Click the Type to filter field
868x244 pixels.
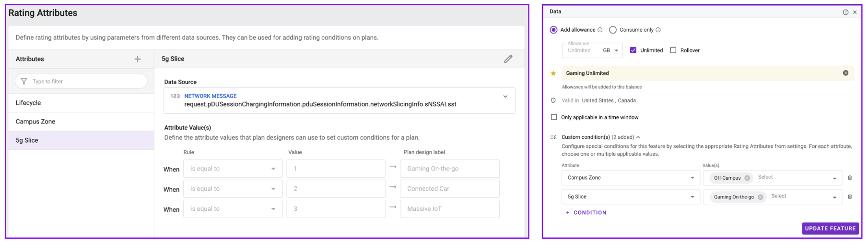[82, 82]
